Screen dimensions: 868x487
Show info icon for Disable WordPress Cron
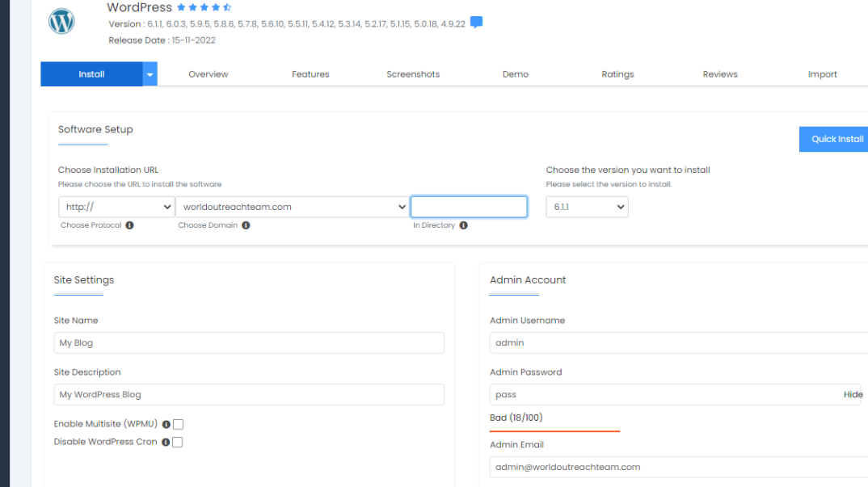166,442
